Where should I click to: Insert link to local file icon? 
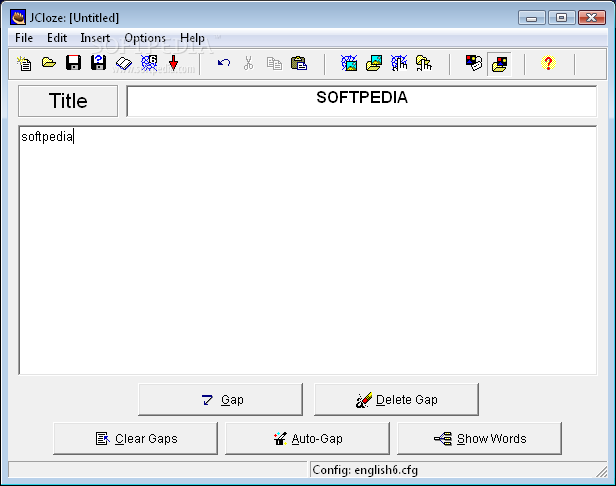click(424, 63)
